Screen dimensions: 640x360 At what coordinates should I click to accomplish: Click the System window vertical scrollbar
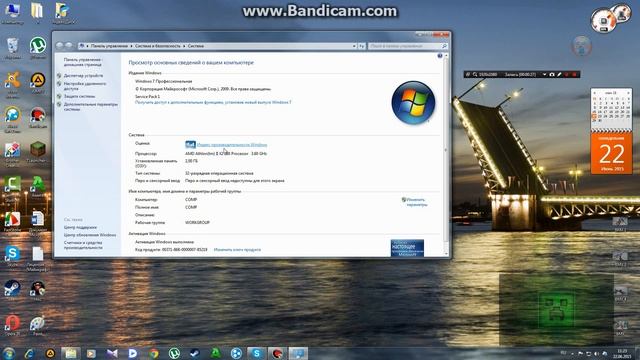[446, 155]
